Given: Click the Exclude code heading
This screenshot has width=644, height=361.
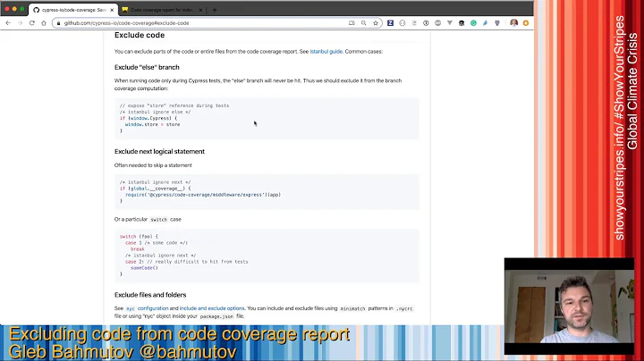Looking at the screenshot, I should pyautogui.click(x=140, y=35).
